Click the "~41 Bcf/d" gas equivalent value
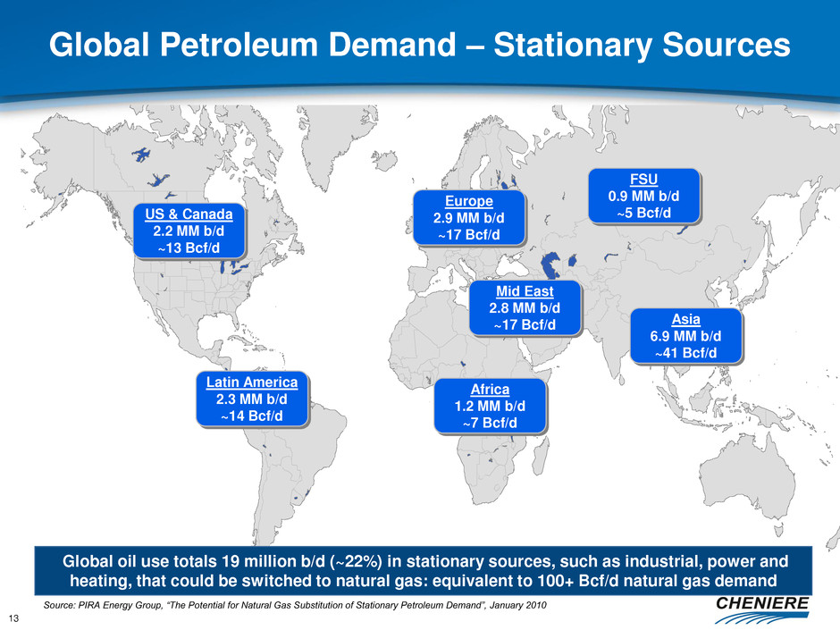This screenshot has height=630, width=840. (686, 353)
